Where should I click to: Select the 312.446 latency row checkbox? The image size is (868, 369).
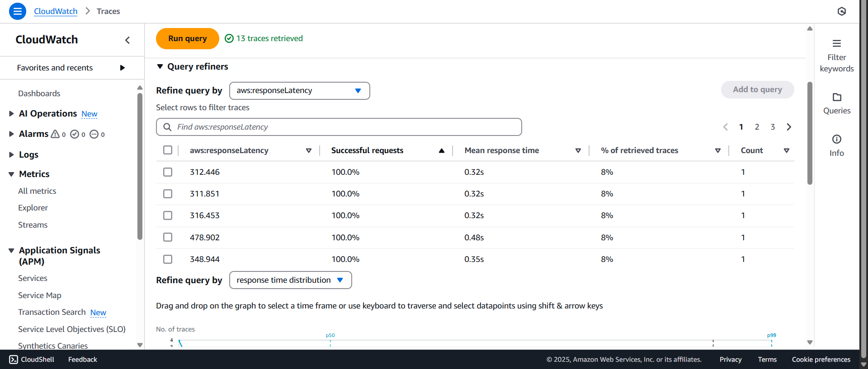click(x=168, y=172)
